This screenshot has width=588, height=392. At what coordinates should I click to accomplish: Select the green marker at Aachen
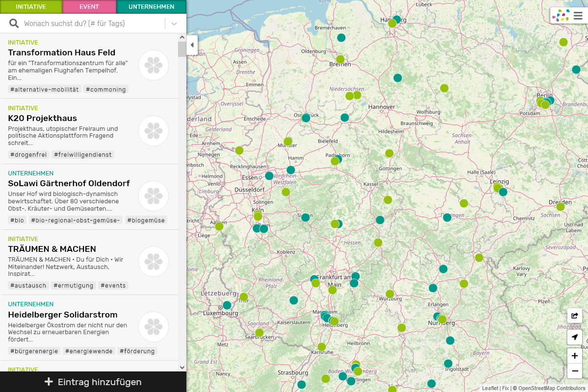pyautogui.click(x=219, y=226)
